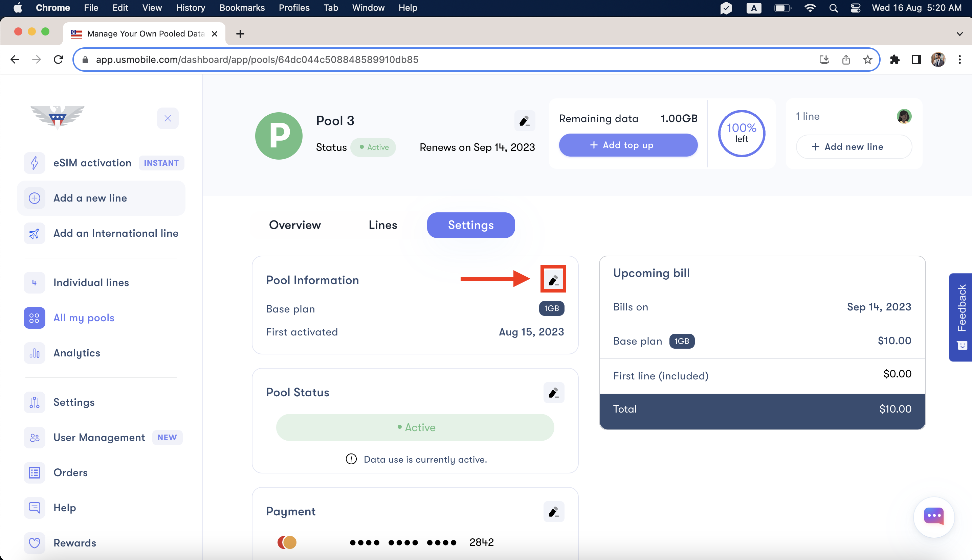Switch to the Overview tab

(x=295, y=225)
